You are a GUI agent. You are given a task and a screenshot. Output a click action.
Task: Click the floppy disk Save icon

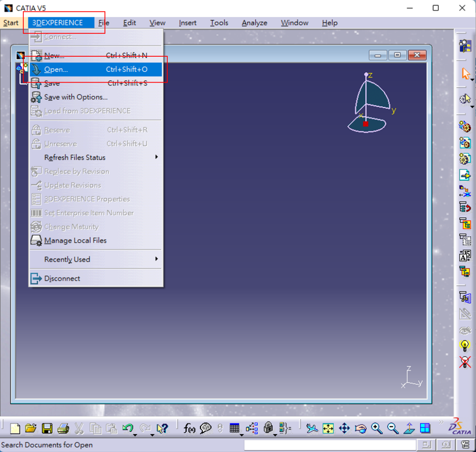(x=47, y=428)
